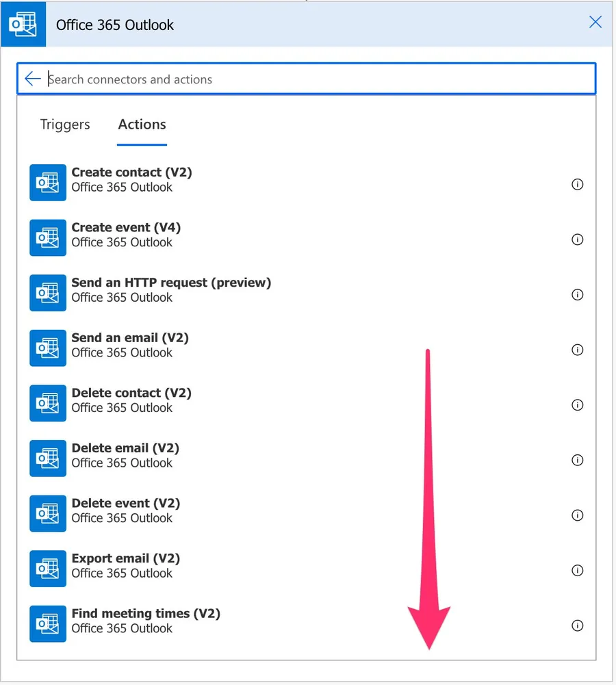Click the Delete email (V2) action title

125,448
